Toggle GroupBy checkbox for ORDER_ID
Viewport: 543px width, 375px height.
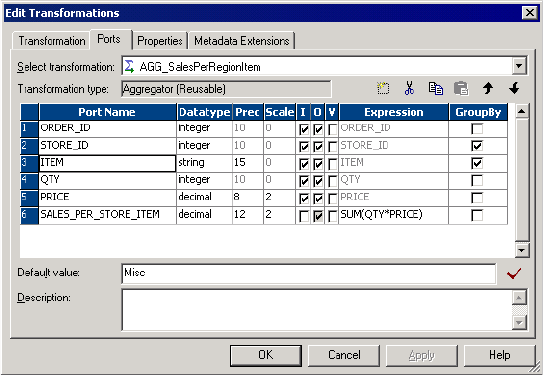[x=477, y=129]
